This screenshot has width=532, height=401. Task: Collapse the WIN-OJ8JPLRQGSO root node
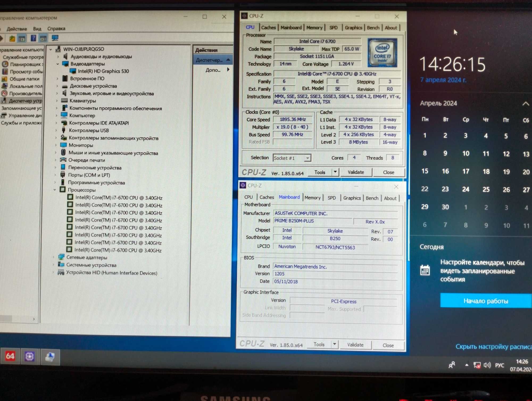51,49
